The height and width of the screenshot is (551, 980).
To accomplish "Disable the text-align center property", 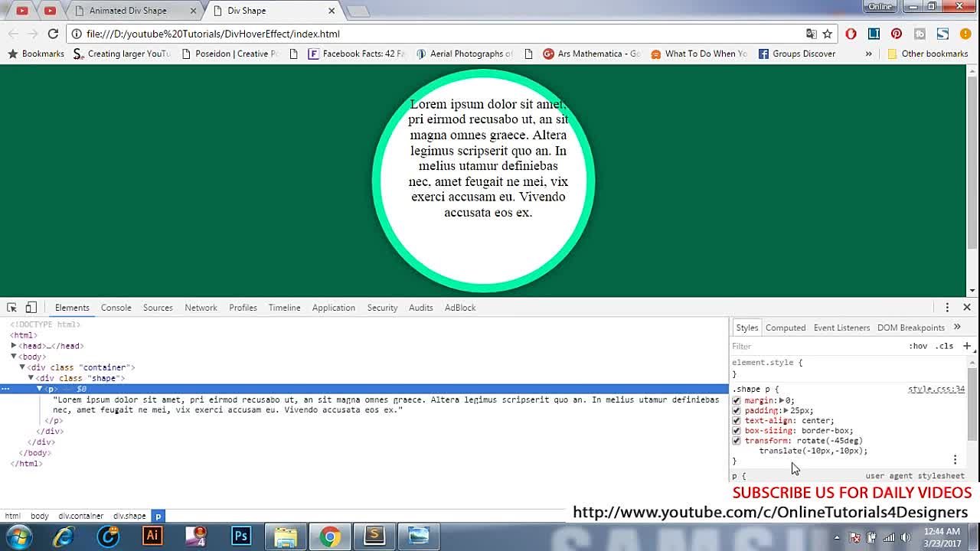I will [737, 420].
